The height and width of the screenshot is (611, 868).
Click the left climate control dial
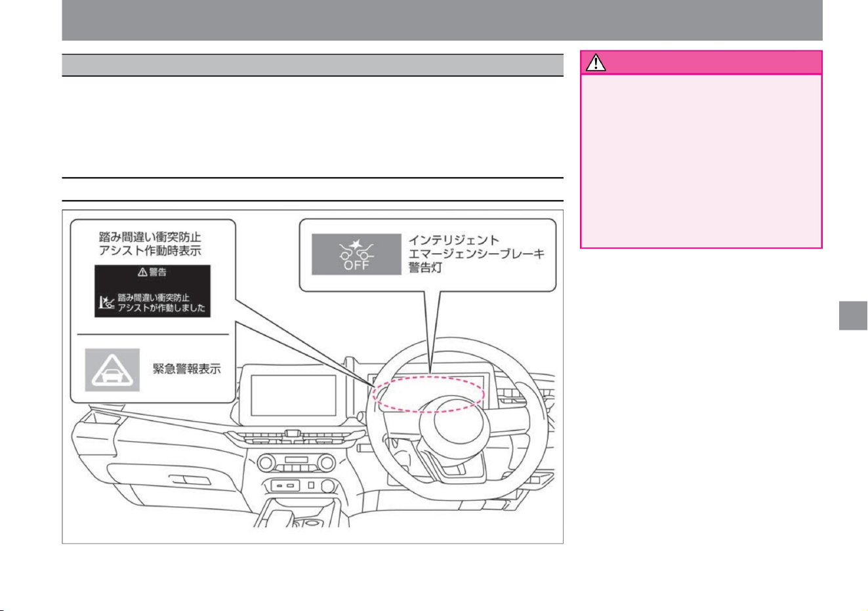(266, 464)
